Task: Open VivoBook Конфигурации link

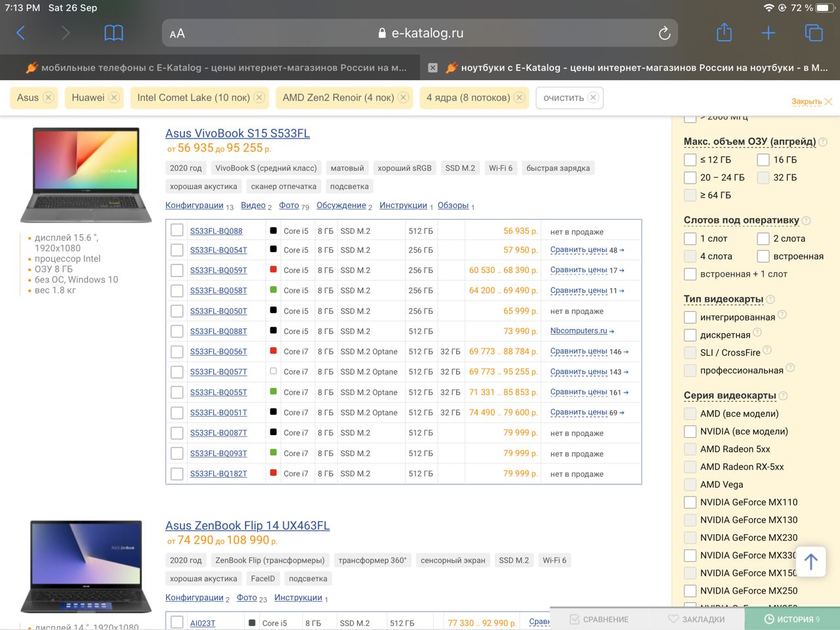Action: click(x=194, y=205)
